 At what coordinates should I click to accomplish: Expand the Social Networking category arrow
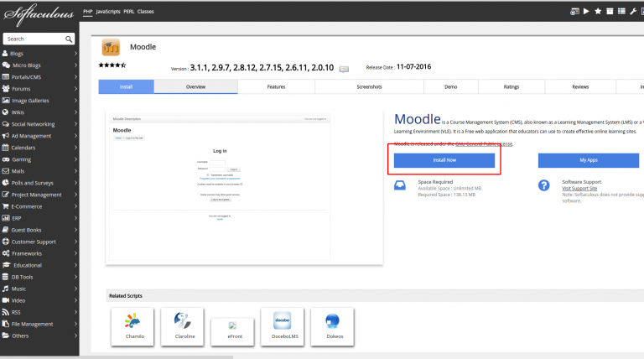pyautogui.click(x=75, y=124)
